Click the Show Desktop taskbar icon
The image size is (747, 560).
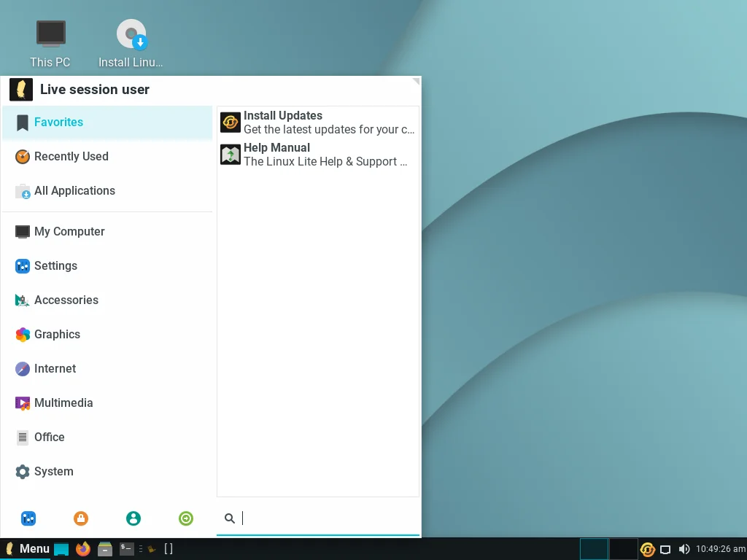pyautogui.click(x=61, y=549)
